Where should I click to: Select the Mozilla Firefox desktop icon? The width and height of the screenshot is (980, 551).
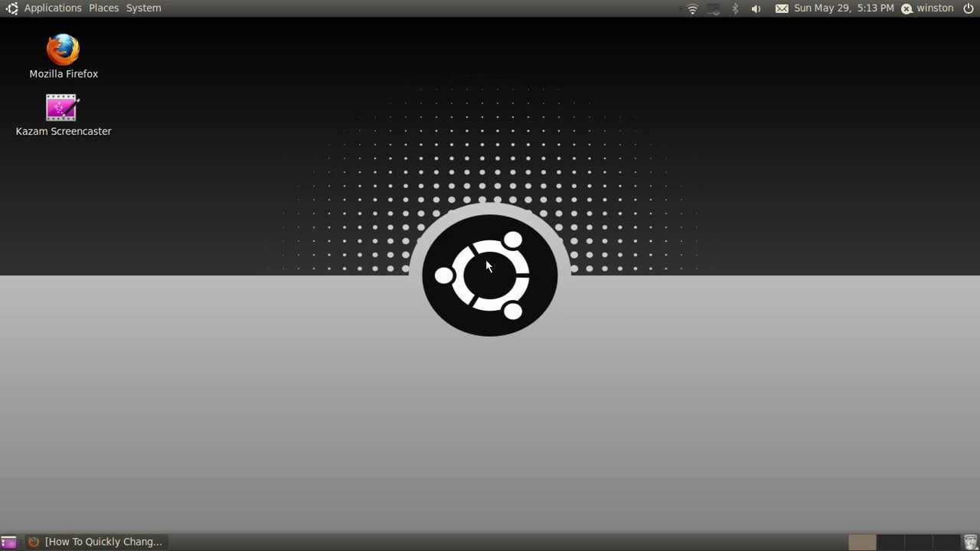[64, 57]
